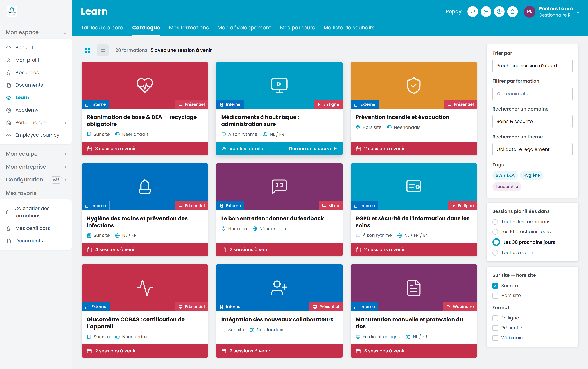This screenshot has height=369, width=588.
Task: Click the Popay logo in sidebar
Action: pyautogui.click(x=12, y=11)
